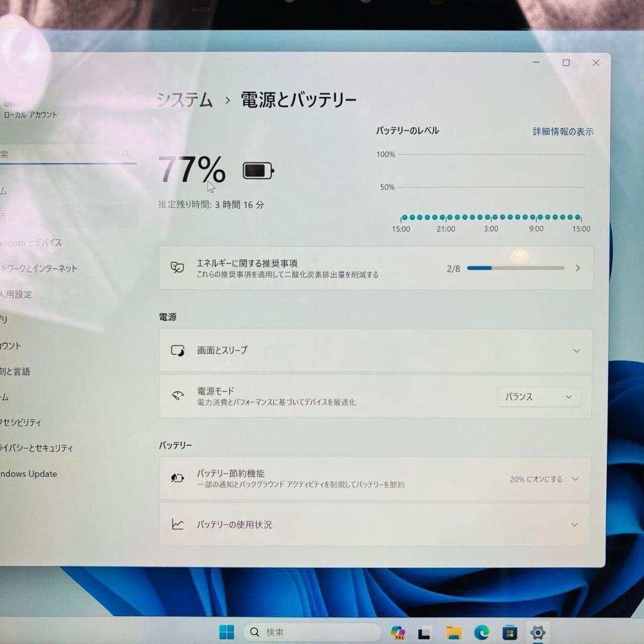
Task: Open the バランス power mode dropdown
Action: coord(538,396)
